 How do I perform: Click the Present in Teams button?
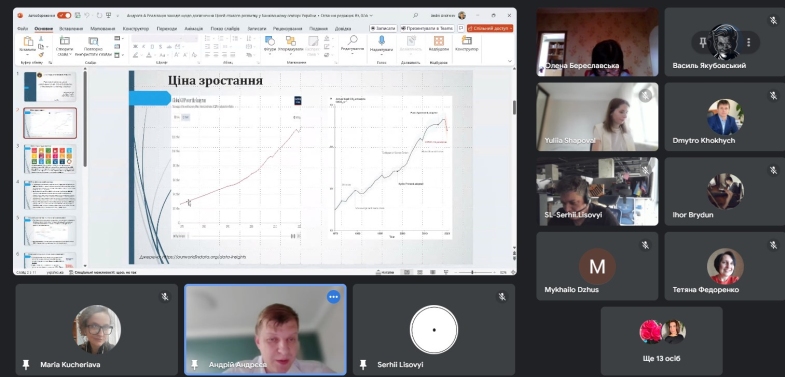coord(427,29)
